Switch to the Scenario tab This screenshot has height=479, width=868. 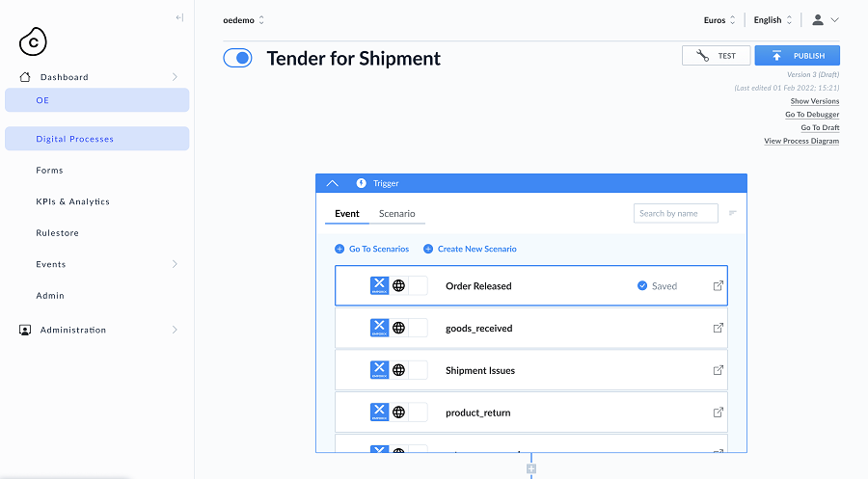tap(396, 214)
